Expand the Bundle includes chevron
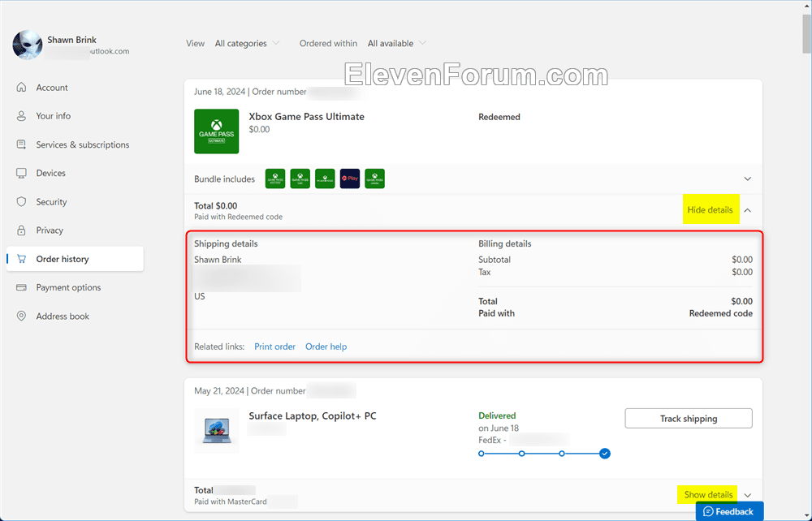 tap(747, 179)
